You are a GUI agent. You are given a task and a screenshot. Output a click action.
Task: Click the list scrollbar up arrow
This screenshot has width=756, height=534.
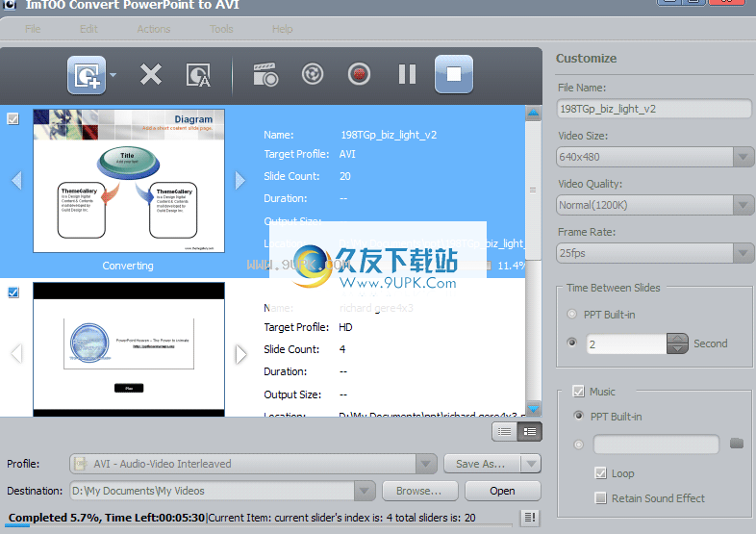(x=533, y=114)
